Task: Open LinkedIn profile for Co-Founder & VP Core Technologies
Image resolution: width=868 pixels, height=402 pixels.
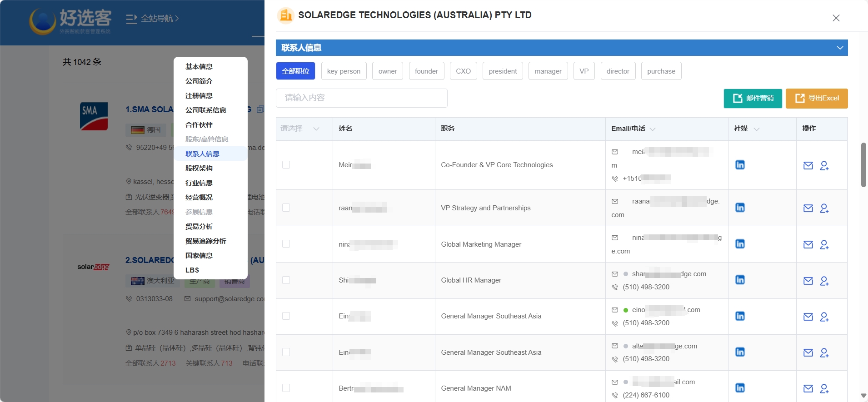Action: point(740,165)
